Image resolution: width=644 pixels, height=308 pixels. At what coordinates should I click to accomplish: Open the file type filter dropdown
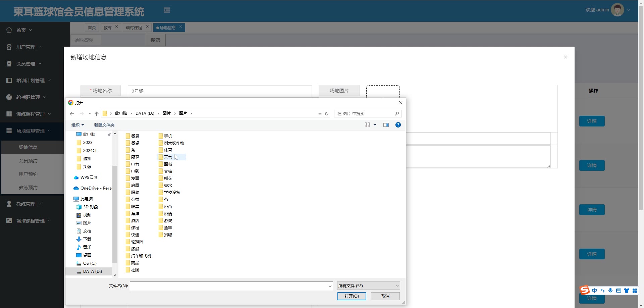click(x=368, y=286)
